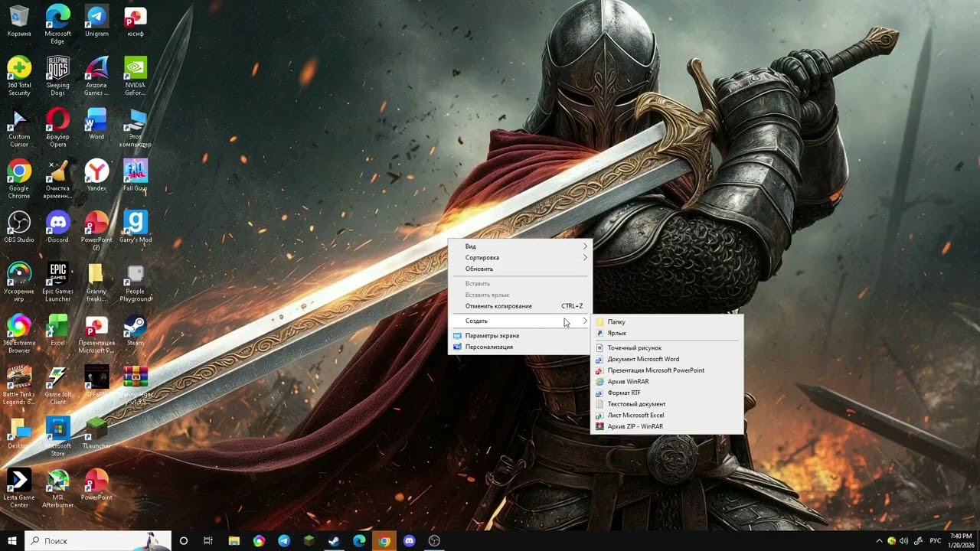Viewport: 980px width, 551px height.
Task: Create a Формат RTF file
Action: 667,393
